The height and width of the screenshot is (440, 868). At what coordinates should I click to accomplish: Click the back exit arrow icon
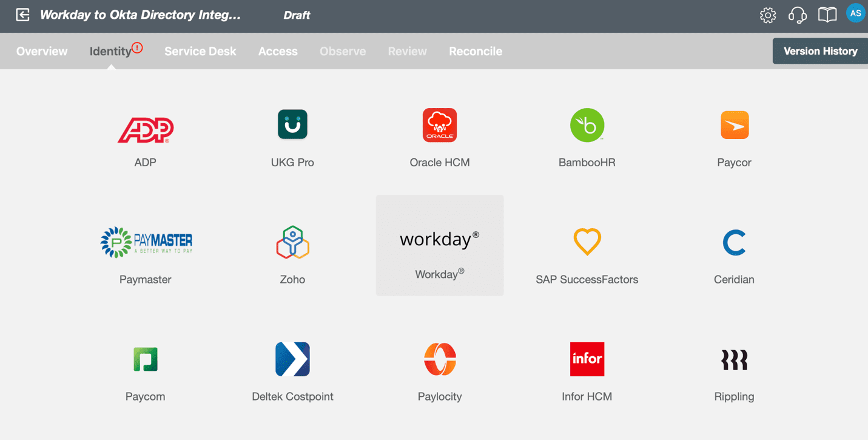click(22, 15)
